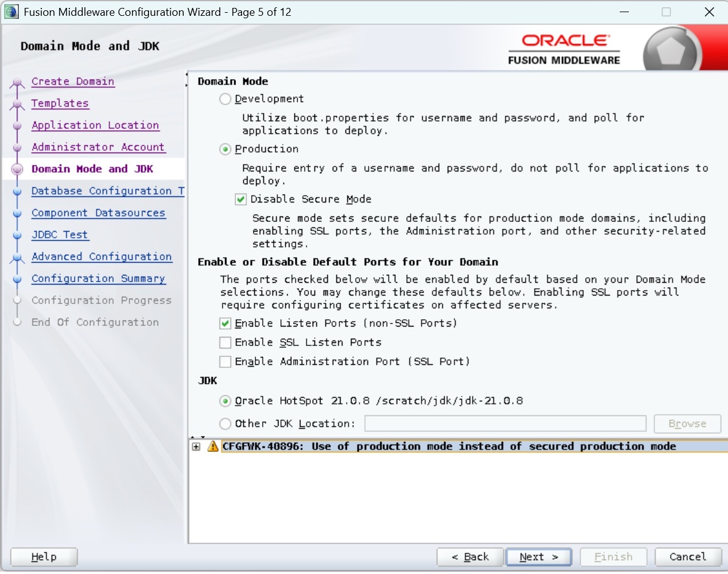Screen dimensions: 728x574
Task: Click the warning icon beside CFGFWK-40896 message
Action: (213, 446)
